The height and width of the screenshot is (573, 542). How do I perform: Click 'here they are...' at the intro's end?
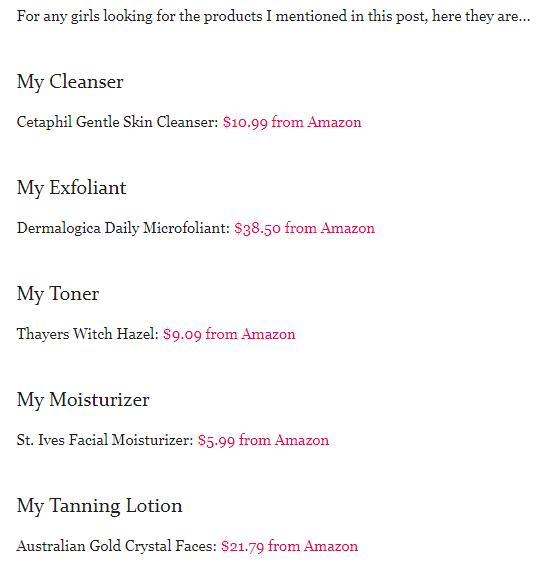pos(481,16)
